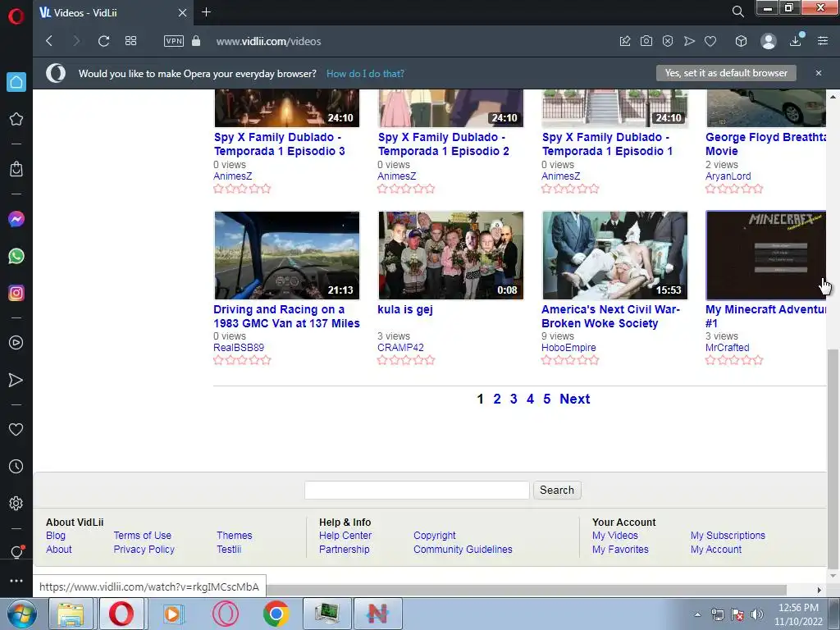
Task: Launch Instagram from the sidebar
Action: (16, 293)
